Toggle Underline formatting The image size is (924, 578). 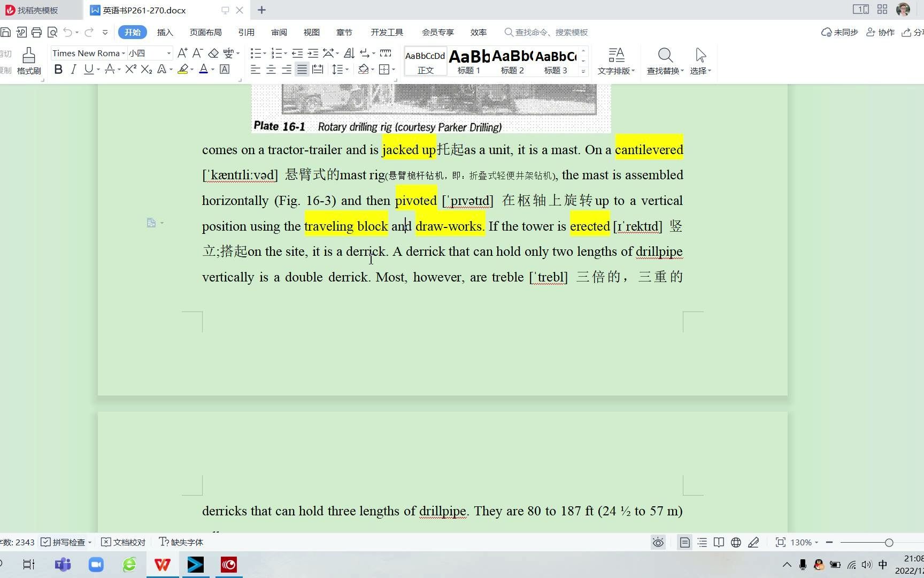tap(89, 69)
